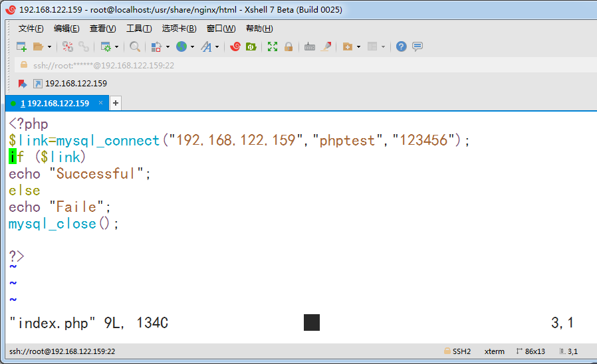Launch Xmanager red swirl icon

(235, 46)
